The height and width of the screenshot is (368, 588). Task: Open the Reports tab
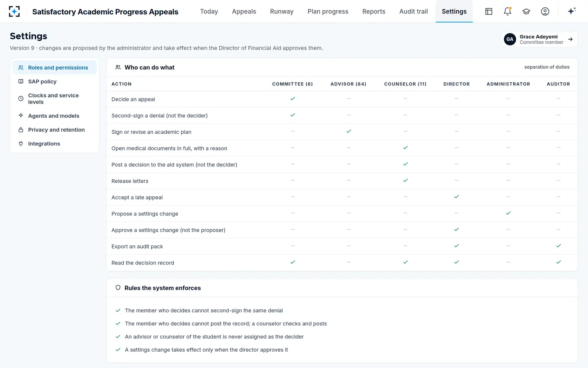374,11
